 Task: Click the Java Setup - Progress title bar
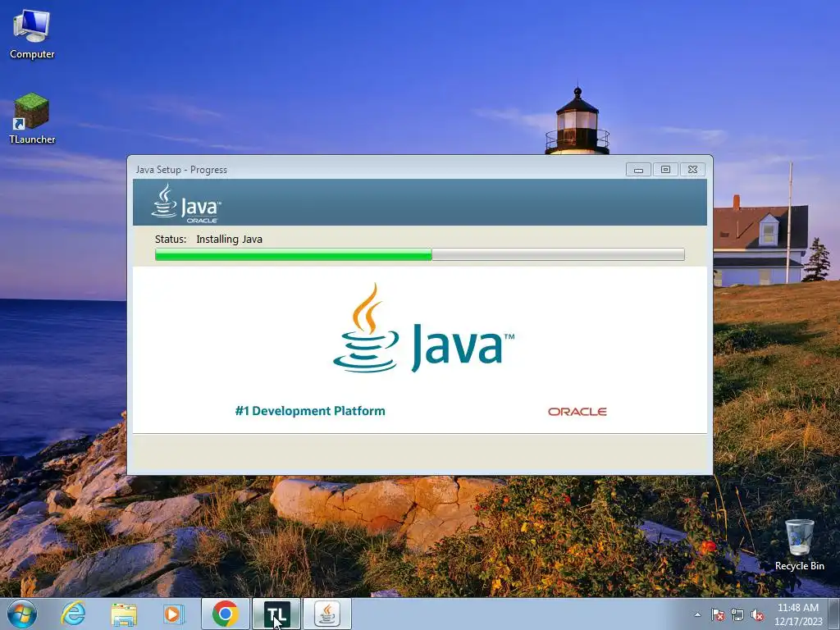pos(375,169)
